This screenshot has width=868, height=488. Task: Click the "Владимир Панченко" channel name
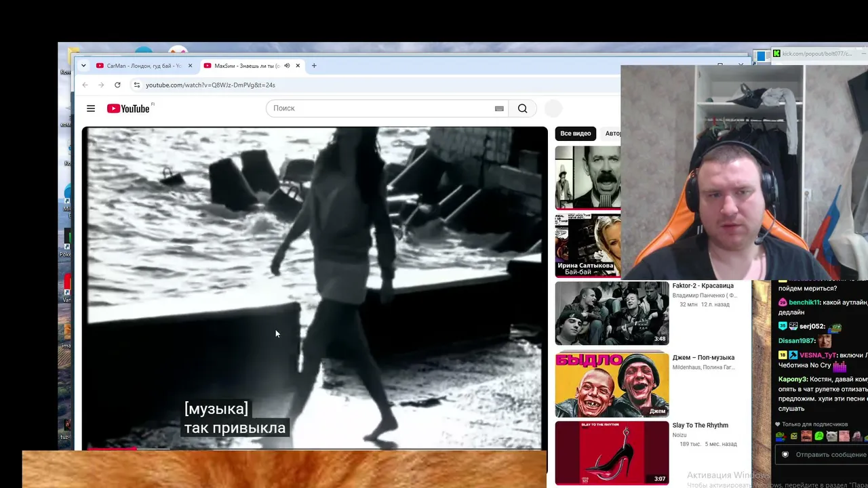705,296
